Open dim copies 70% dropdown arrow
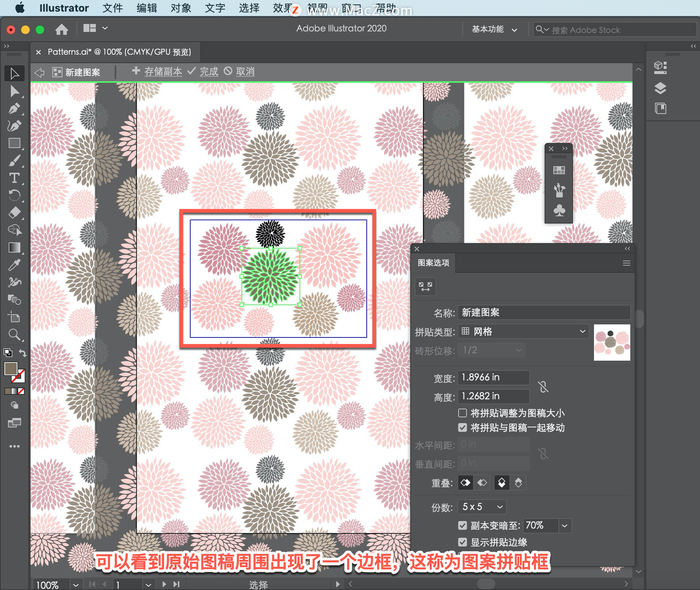Screen dimensions: 700x590 [565, 525]
